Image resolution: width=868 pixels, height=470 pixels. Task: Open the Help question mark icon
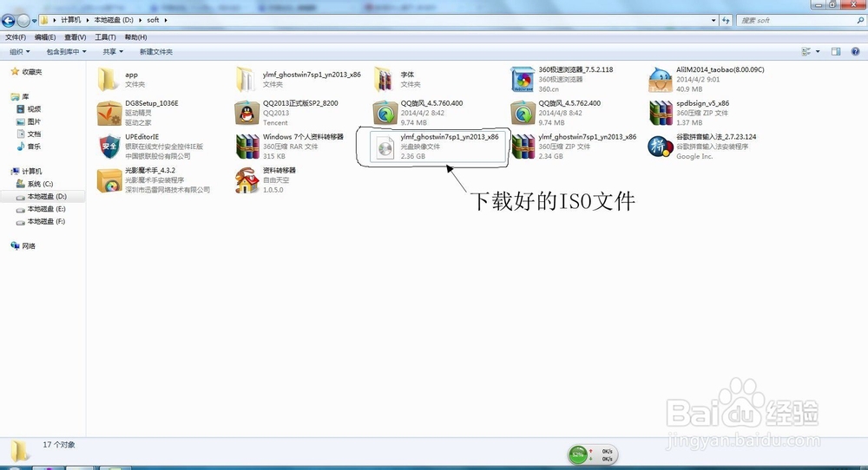click(x=855, y=51)
